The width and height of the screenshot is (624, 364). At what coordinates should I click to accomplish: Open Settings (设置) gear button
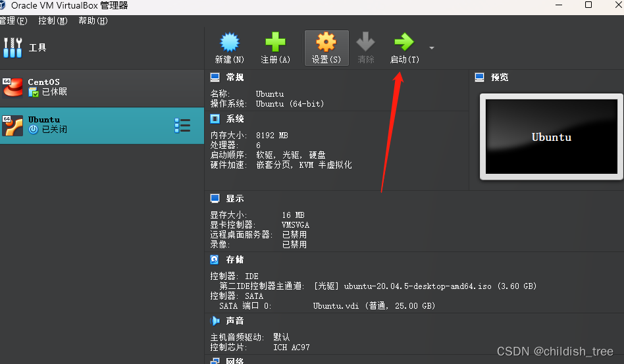[x=326, y=48]
